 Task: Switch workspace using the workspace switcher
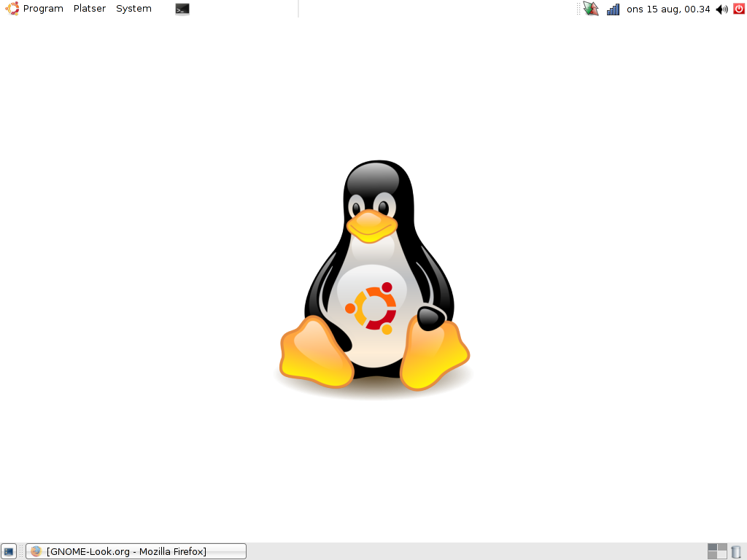pyautogui.click(x=717, y=551)
